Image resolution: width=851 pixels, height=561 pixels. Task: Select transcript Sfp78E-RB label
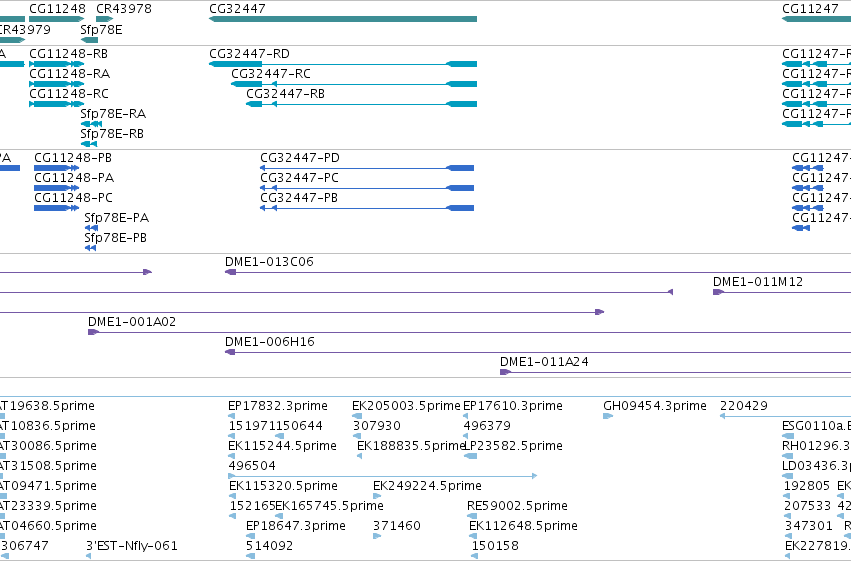(x=112, y=133)
